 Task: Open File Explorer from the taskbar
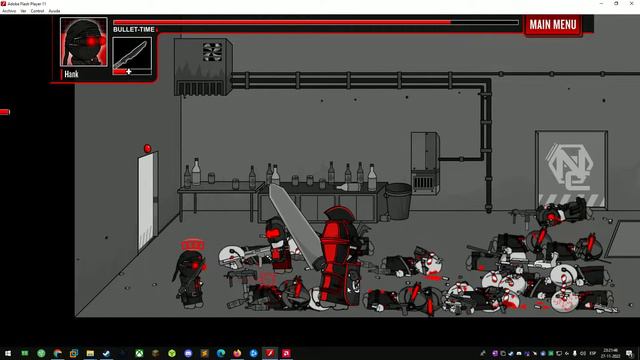[90, 353]
